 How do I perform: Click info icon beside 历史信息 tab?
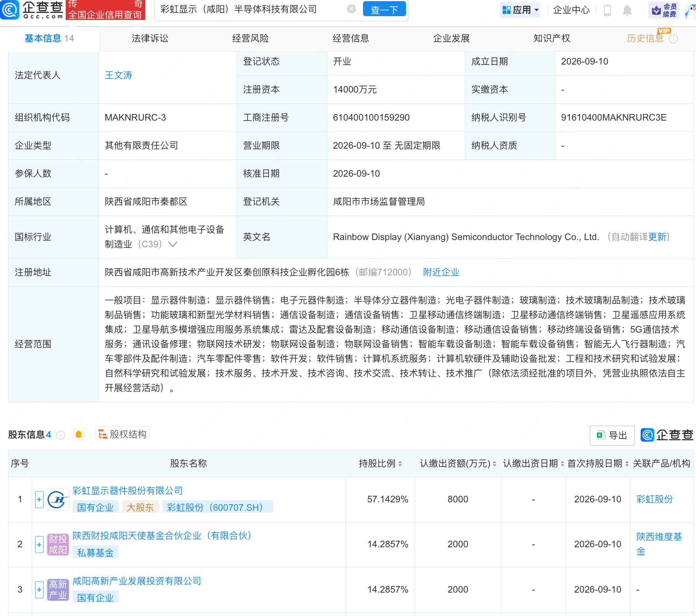(673, 39)
